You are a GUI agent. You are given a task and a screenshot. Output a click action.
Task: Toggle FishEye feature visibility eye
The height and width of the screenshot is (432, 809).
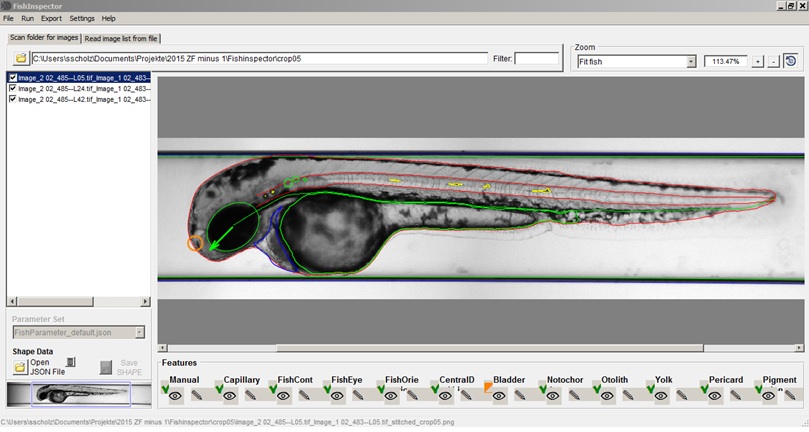[337, 396]
